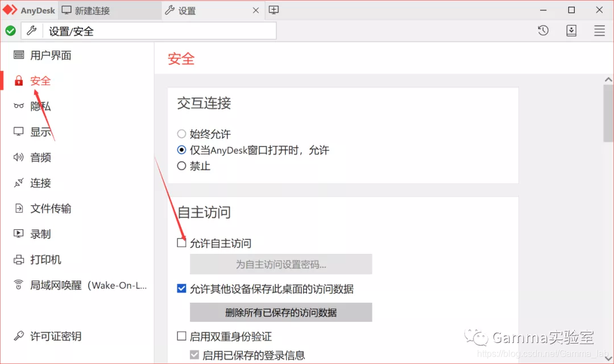The width and height of the screenshot is (614, 364).
Task: Open the 连接 connection settings
Action: [40, 183]
